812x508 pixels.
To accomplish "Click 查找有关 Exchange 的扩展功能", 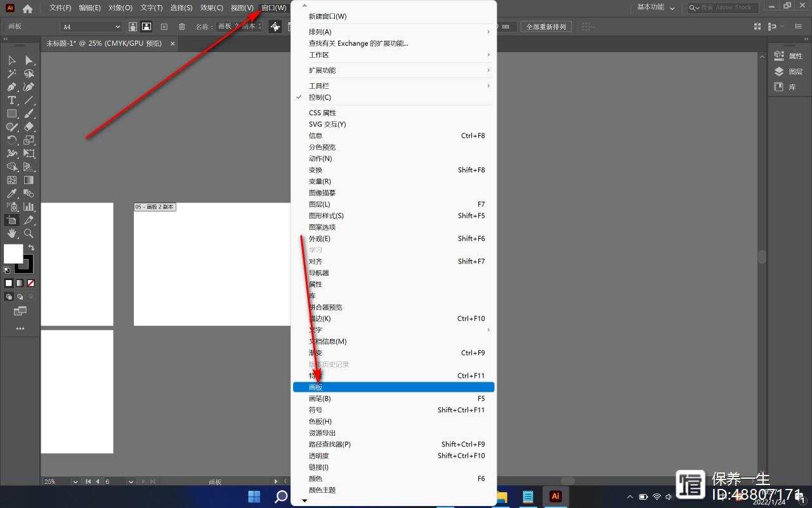I will pyautogui.click(x=393, y=43).
